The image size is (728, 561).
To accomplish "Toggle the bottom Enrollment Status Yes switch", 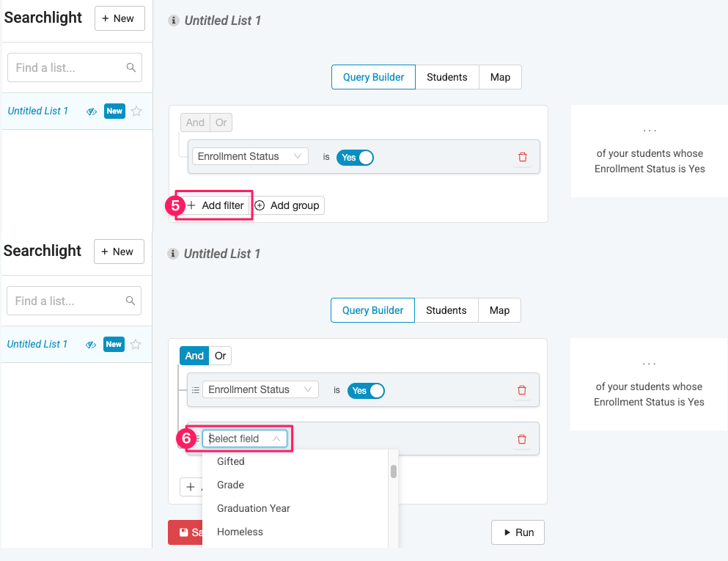I will point(366,391).
